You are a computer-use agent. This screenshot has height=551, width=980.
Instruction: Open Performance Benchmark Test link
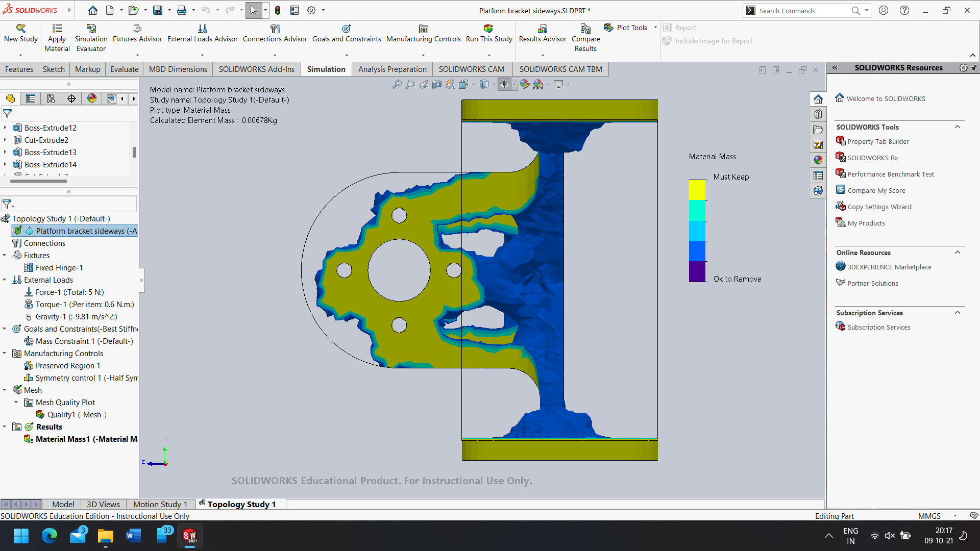coord(891,174)
